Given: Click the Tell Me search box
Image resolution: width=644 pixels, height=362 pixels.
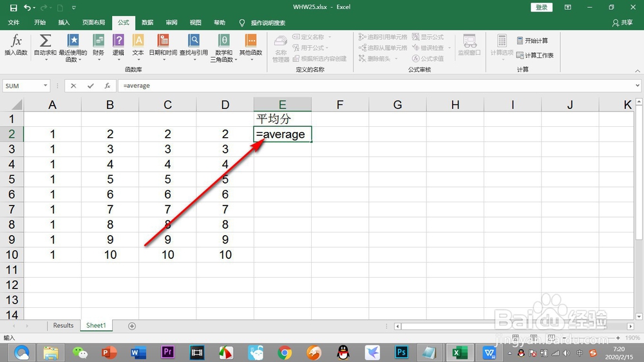Looking at the screenshot, I should tap(268, 23).
